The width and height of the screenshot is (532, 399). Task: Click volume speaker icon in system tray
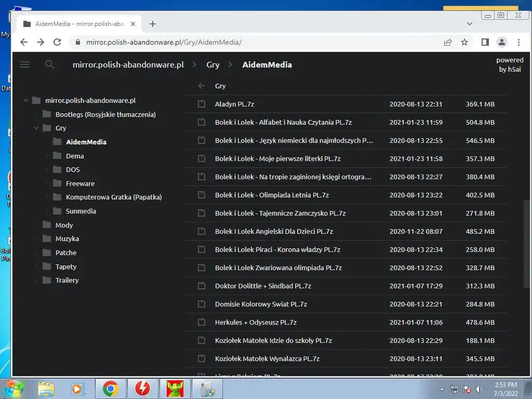click(x=480, y=389)
